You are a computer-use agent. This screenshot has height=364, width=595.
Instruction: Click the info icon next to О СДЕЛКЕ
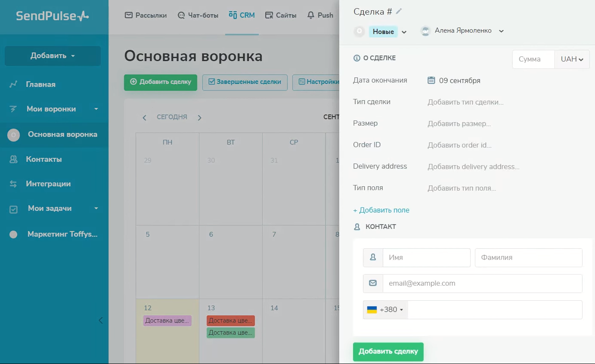point(356,58)
